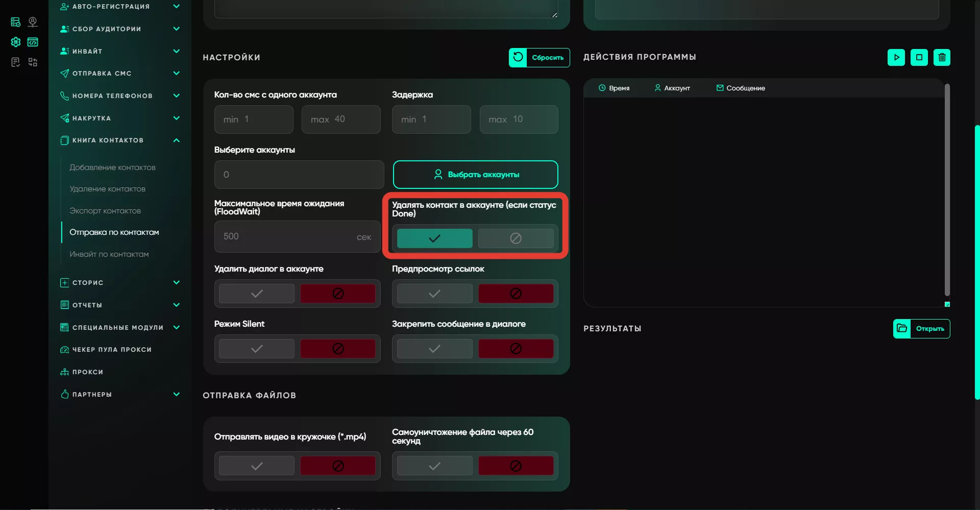
Task: Enable Предпросмотр ссылок
Action: pyautogui.click(x=434, y=294)
